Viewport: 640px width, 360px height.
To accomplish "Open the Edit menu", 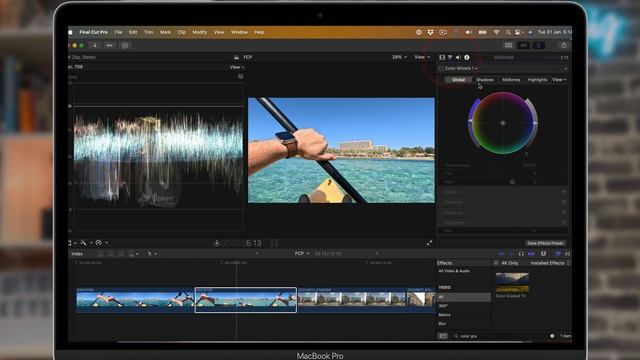I will tap(133, 32).
